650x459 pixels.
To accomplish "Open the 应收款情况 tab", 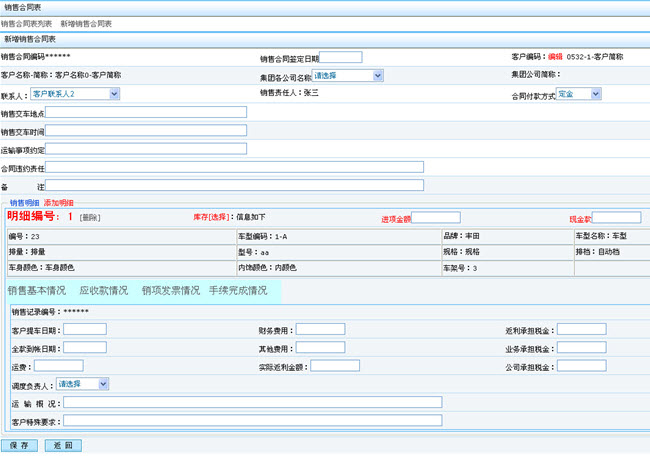I will [x=104, y=290].
